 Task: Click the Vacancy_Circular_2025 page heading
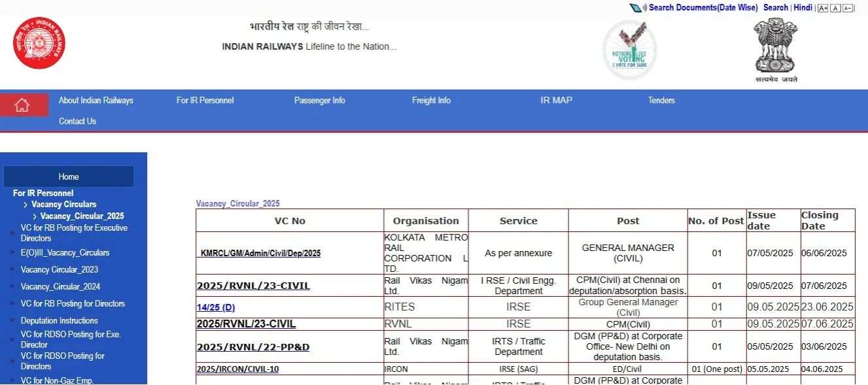click(238, 204)
